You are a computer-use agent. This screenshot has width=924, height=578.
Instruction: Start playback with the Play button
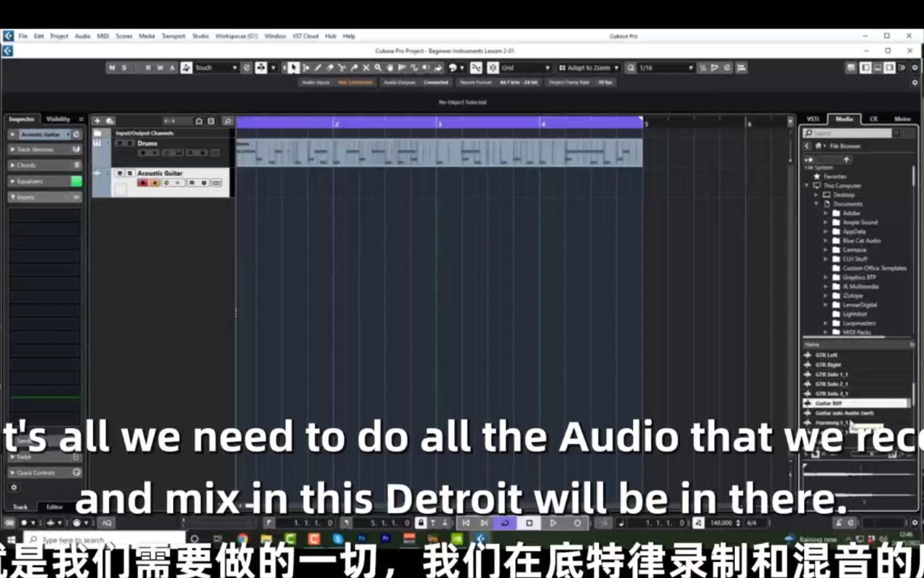[x=553, y=523]
